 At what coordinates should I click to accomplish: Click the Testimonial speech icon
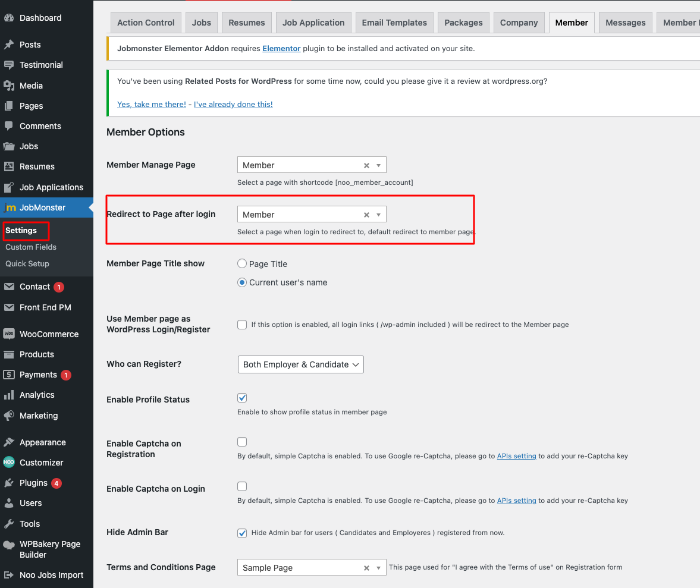(x=9, y=65)
